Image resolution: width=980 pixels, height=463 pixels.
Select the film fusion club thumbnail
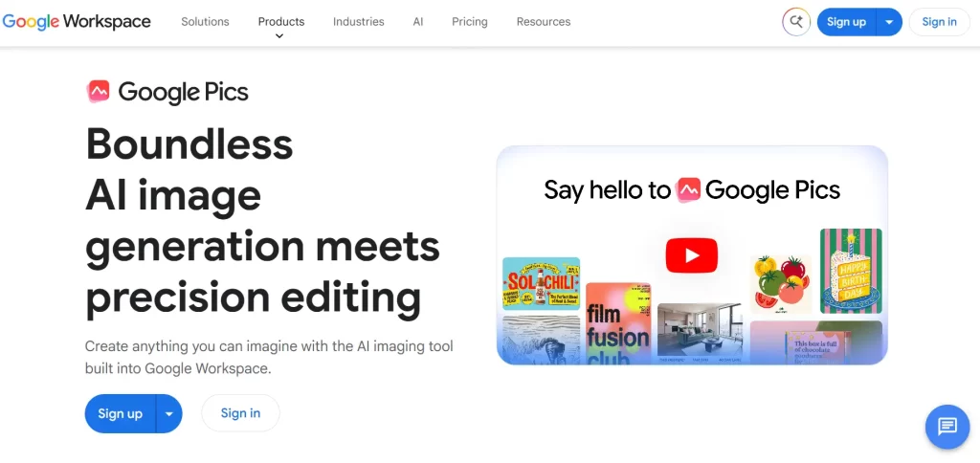click(618, 323)
